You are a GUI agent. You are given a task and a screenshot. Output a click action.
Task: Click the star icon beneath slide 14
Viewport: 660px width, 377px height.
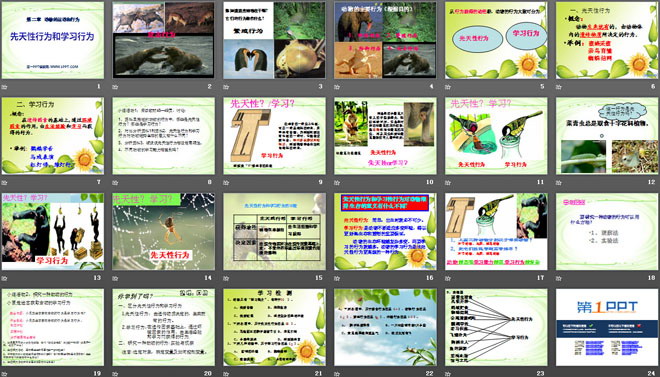[x=115, y=278]
